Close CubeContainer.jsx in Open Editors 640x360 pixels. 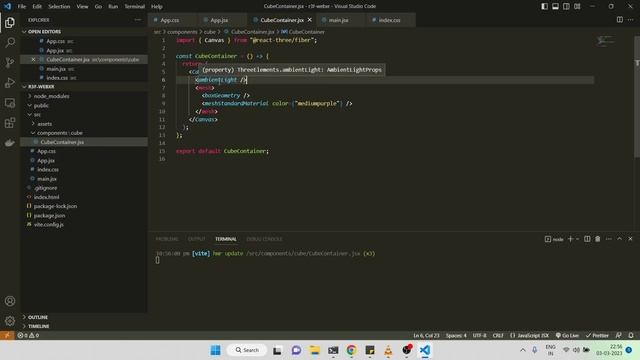pyautogui.click(x=33, y=60)
